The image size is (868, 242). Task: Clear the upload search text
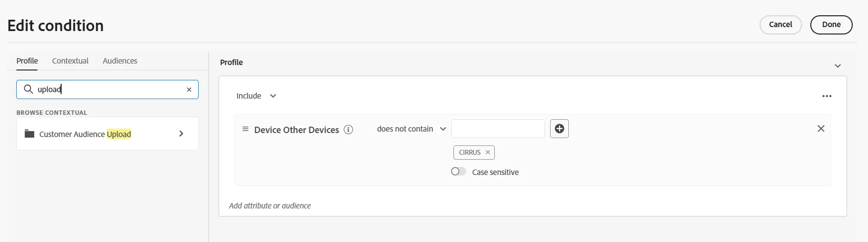[x=189, y=90]
